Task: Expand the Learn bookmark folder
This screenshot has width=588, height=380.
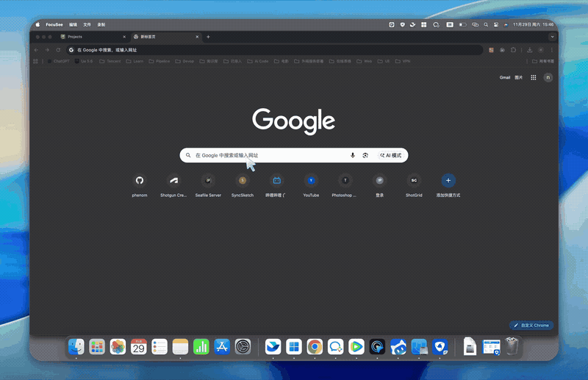Action: coord(135,61)
